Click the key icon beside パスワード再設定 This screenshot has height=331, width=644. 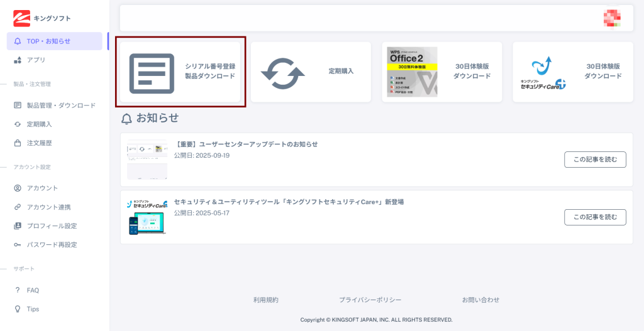point(18,245)
